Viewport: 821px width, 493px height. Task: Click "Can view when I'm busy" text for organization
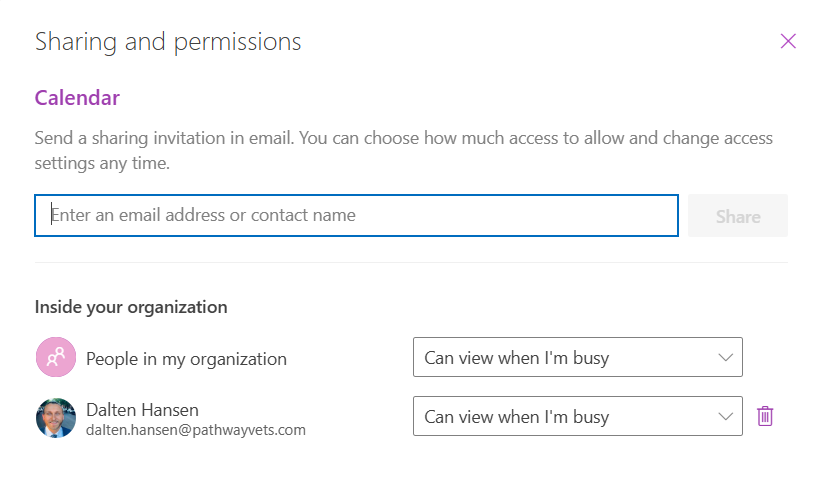(516, 357)
